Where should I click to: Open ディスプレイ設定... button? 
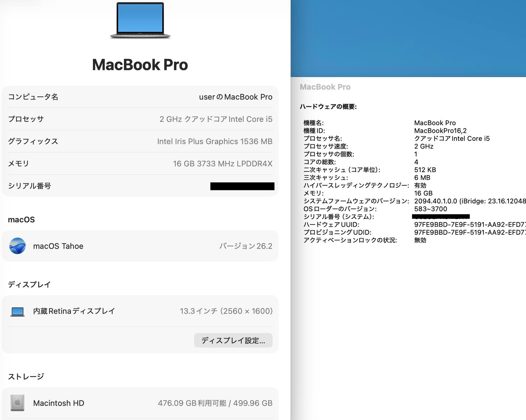point(233,340)
